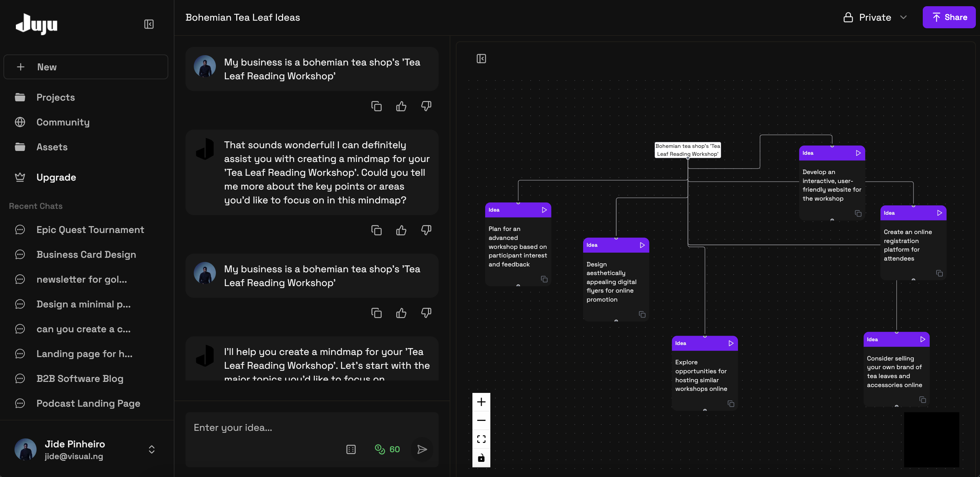Collapse the left sidebar panel icon
The width and height of the screenshot is (980, 477).
coord(149,24)
